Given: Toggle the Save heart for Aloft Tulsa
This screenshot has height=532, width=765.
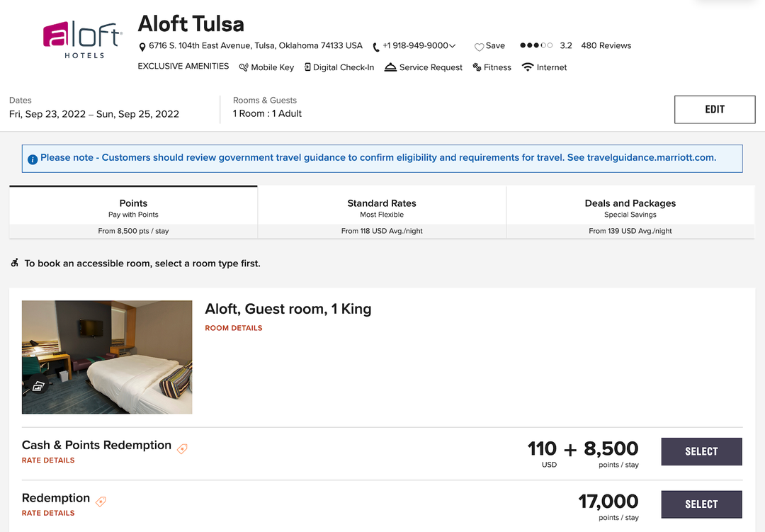Looking at the screenshot, I should pyautogui.click(x=480, y=45).
